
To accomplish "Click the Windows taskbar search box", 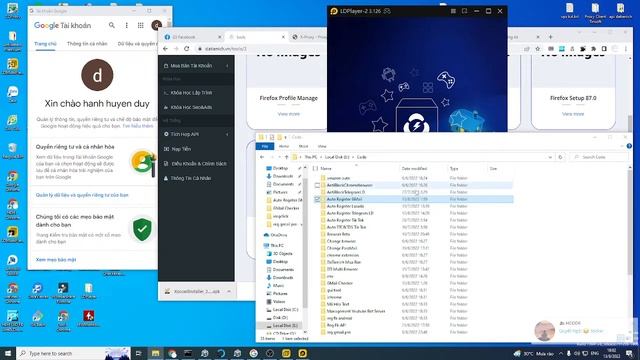I will coord(73,353).
